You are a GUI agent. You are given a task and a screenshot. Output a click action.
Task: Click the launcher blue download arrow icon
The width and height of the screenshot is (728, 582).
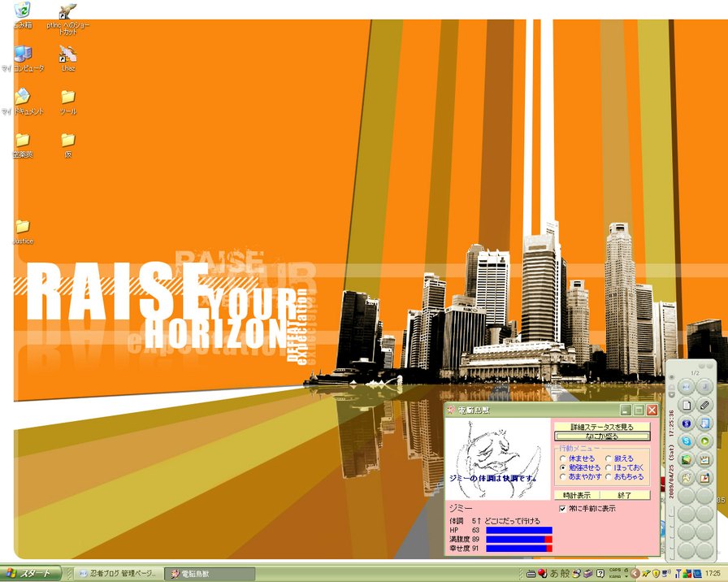coord(704,423)
